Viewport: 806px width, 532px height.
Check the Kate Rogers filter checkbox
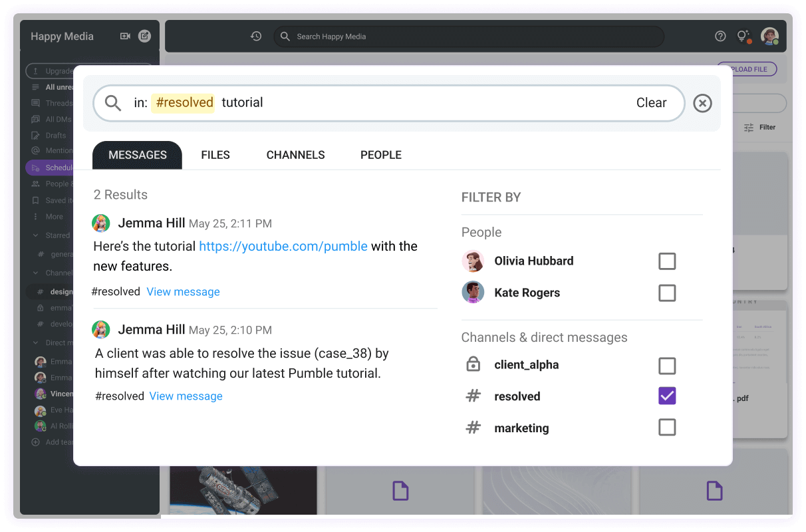(666, 293)
